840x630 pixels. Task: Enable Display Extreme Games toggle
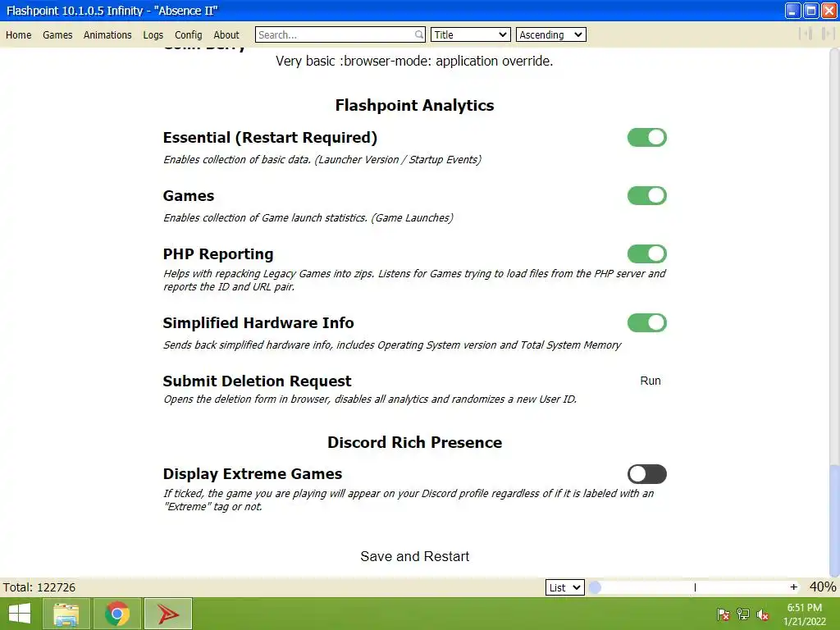[x=647, y=474]
